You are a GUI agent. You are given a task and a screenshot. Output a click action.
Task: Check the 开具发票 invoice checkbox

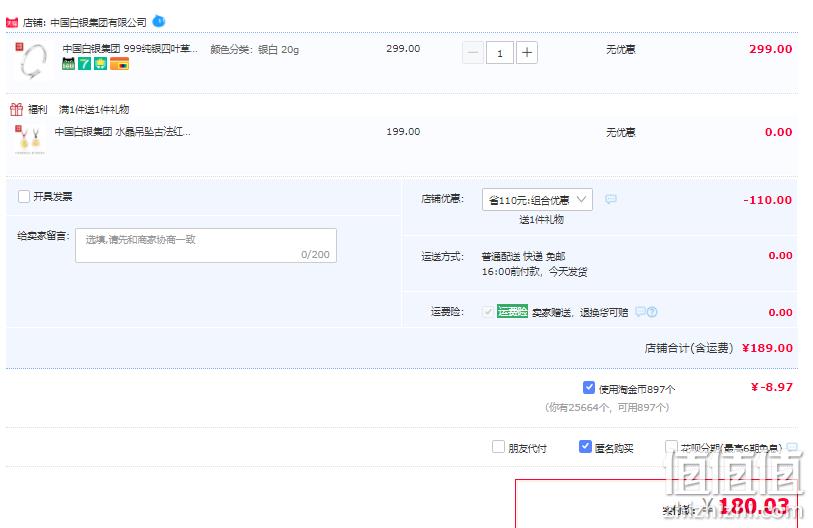[x=24, y=197]
